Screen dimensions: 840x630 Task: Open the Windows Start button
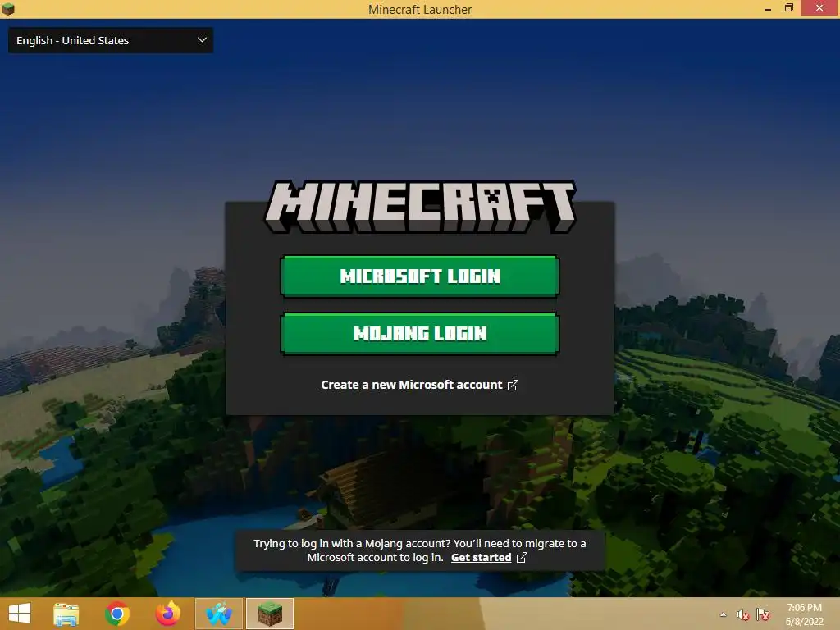coord(20,614)
